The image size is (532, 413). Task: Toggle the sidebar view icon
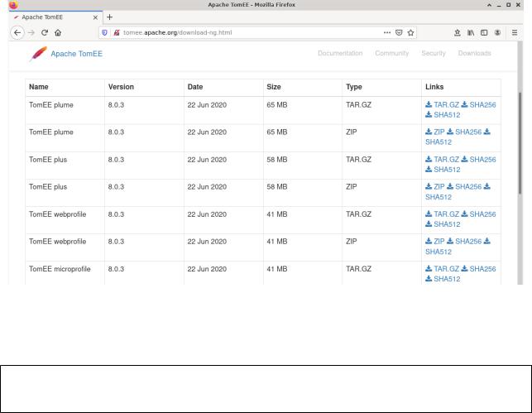coord(484,32)
